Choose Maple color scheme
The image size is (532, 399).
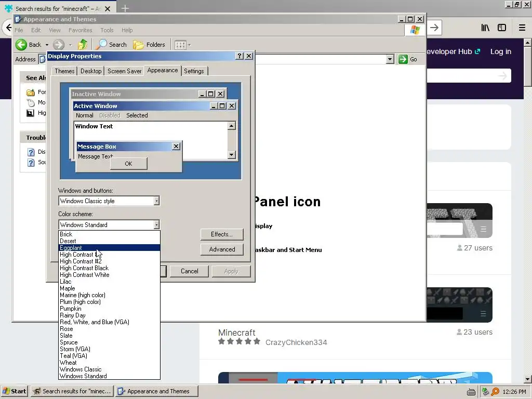109,288
